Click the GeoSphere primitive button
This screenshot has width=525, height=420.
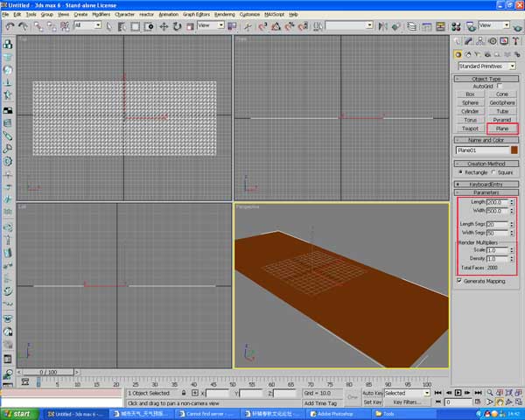click(501, 102)
